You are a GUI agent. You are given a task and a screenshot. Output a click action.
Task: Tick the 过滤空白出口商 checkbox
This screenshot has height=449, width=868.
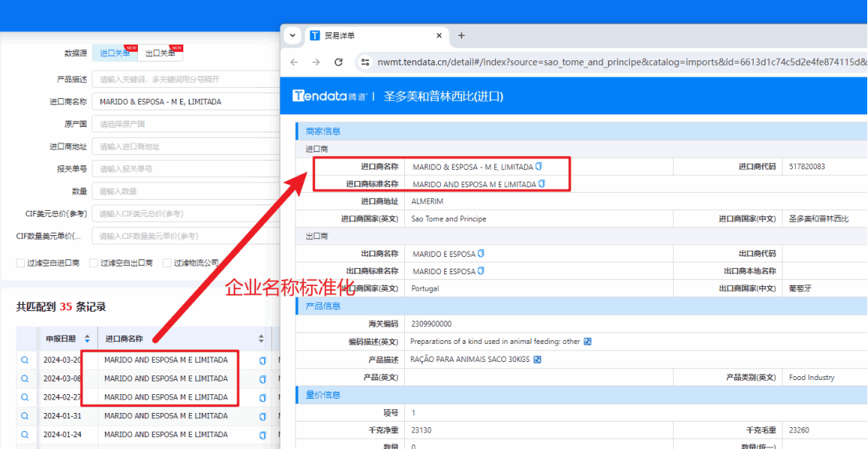[x=94, y=263]
